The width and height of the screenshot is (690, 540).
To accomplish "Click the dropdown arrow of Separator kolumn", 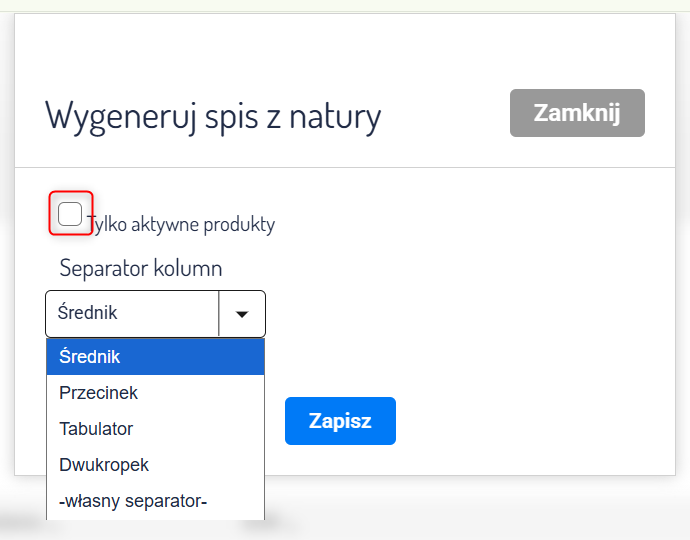I will pos(242,314).
